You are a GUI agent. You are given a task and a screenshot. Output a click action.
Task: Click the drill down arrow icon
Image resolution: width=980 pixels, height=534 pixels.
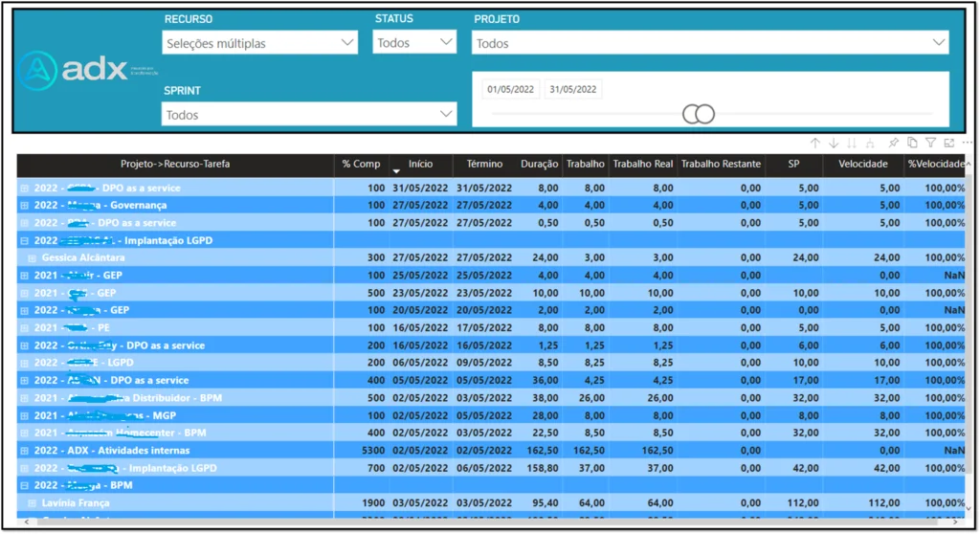coord(834,143)
